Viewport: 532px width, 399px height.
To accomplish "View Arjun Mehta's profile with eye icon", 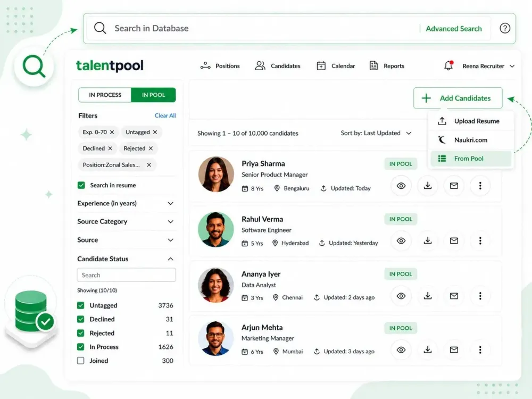I will point(401,350).
